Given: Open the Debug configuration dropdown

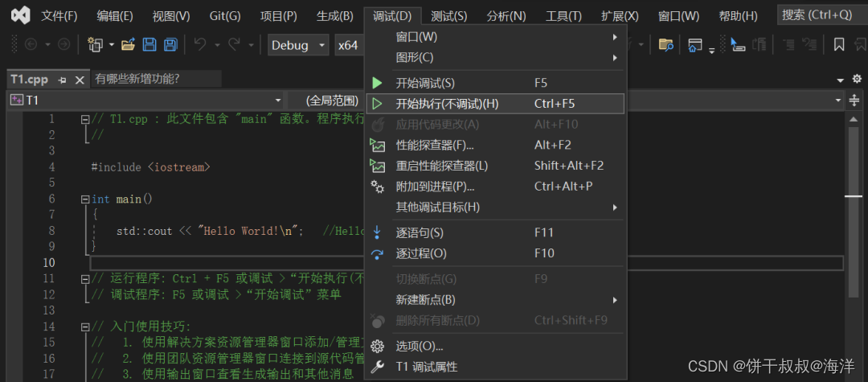Looking at the screenshot, I should (x=298, y=45).
